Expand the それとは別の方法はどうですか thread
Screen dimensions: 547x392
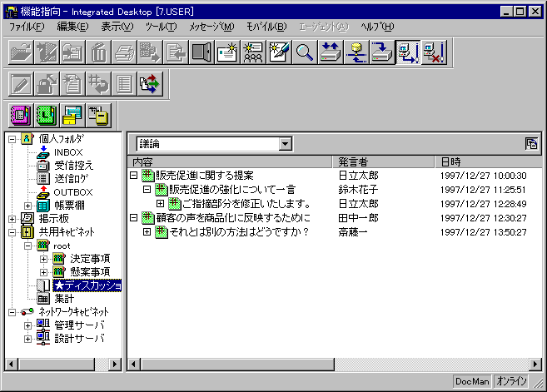[147, 231]
